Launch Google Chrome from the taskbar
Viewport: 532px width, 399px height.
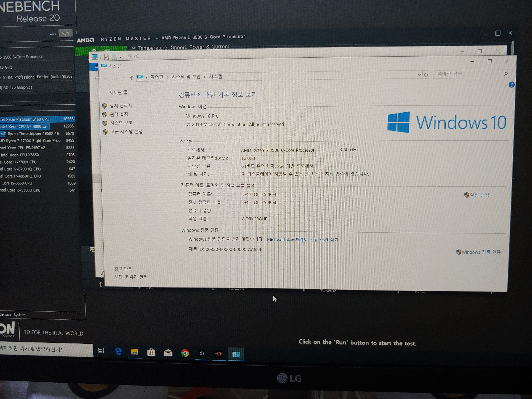point(185,353)
